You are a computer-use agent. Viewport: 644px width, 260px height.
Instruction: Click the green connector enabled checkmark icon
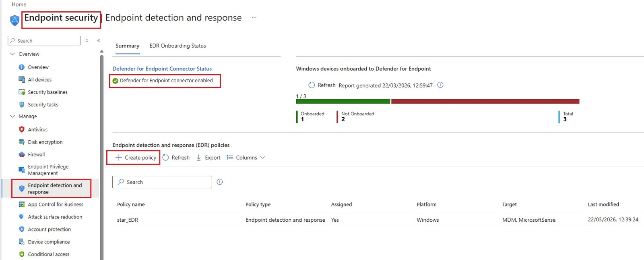click(116, 81)
